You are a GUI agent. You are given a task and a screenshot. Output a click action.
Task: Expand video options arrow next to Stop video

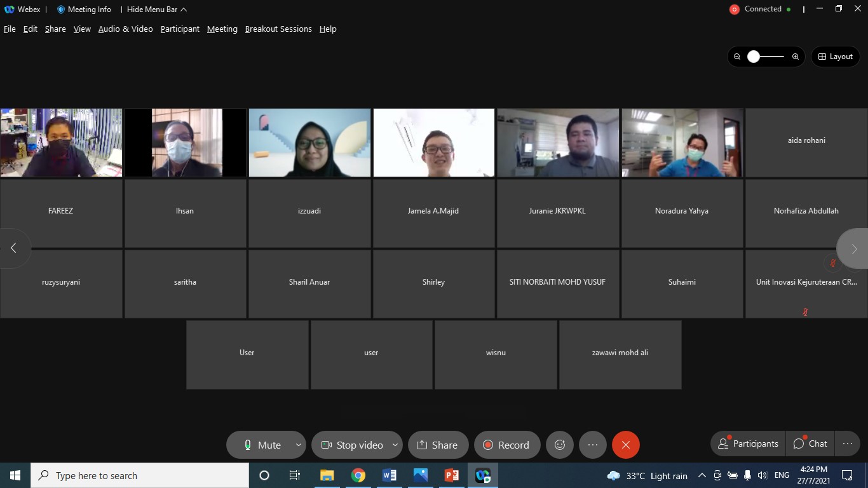coord(395,445)
